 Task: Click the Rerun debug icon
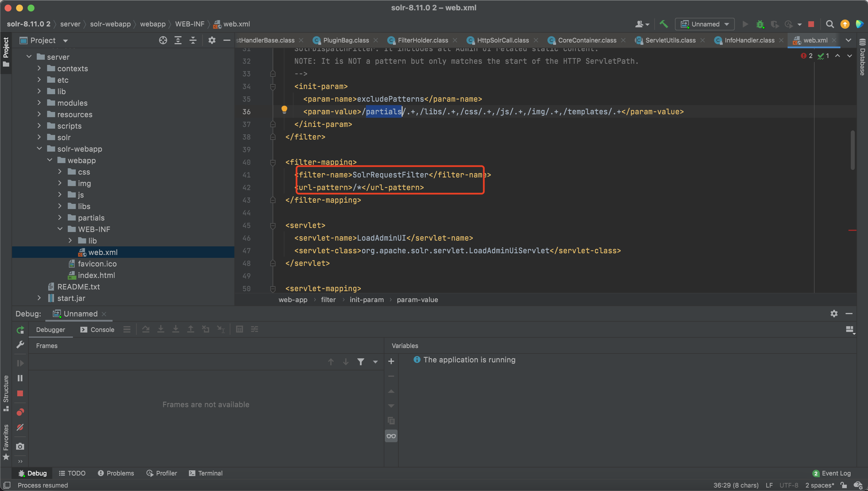pos(20,330)
